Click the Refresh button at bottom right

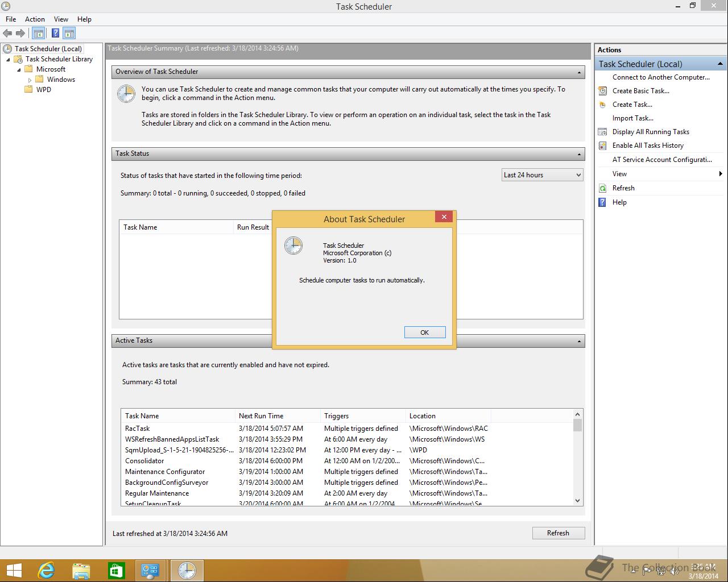[558, 533]
